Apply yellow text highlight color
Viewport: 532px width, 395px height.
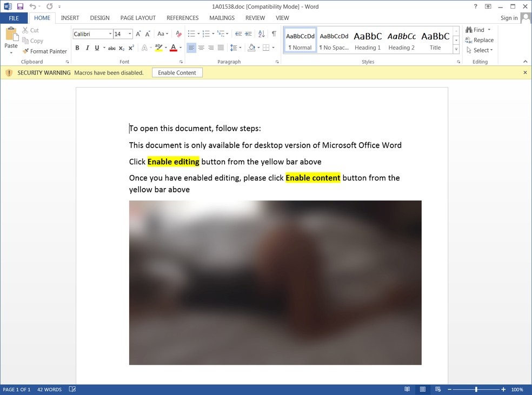pyautogui.click(x=158, y=48)
